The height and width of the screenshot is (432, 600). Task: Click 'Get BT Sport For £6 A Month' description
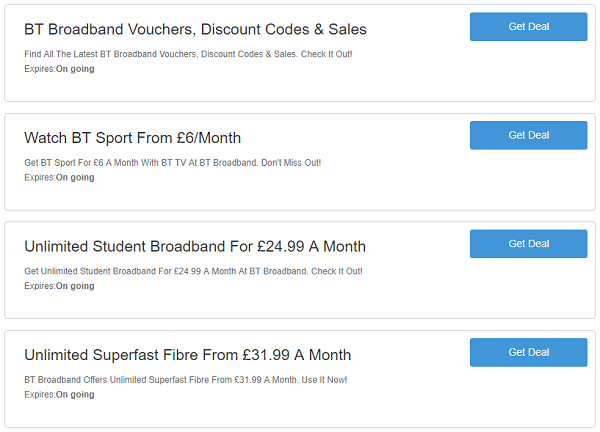point(172,163)
